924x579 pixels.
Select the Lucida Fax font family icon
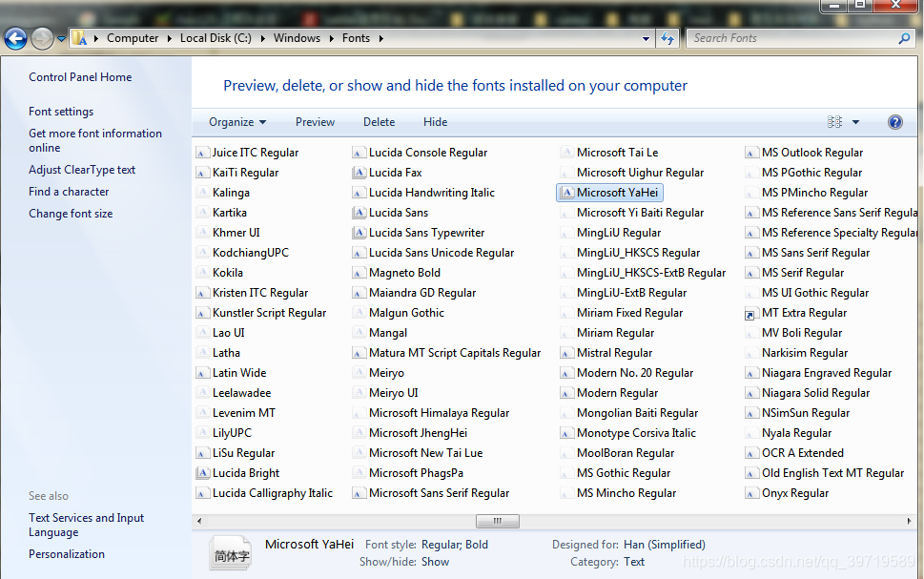[359, 173]
